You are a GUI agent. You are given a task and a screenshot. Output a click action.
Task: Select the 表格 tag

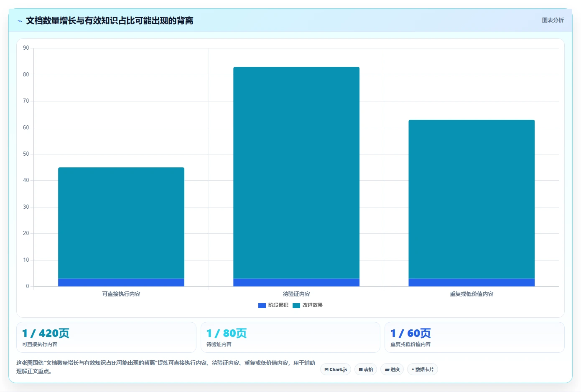click(x=366, y=369)
